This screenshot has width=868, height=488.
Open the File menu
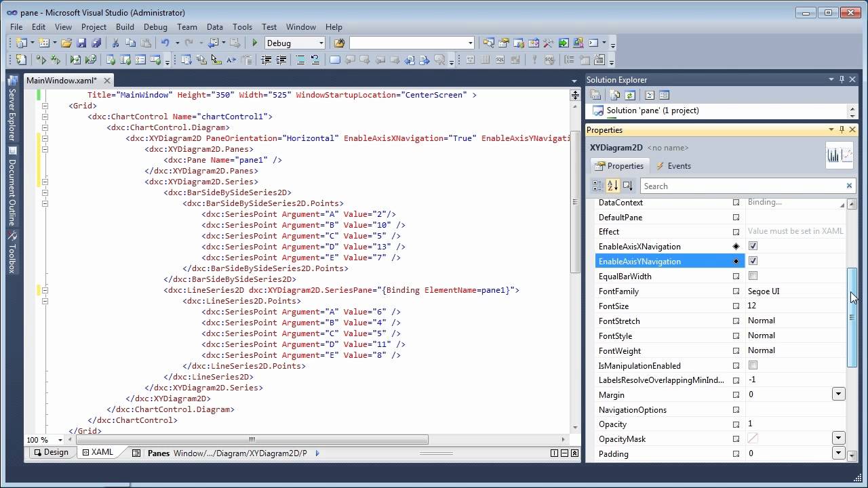(x=16, y=27)
